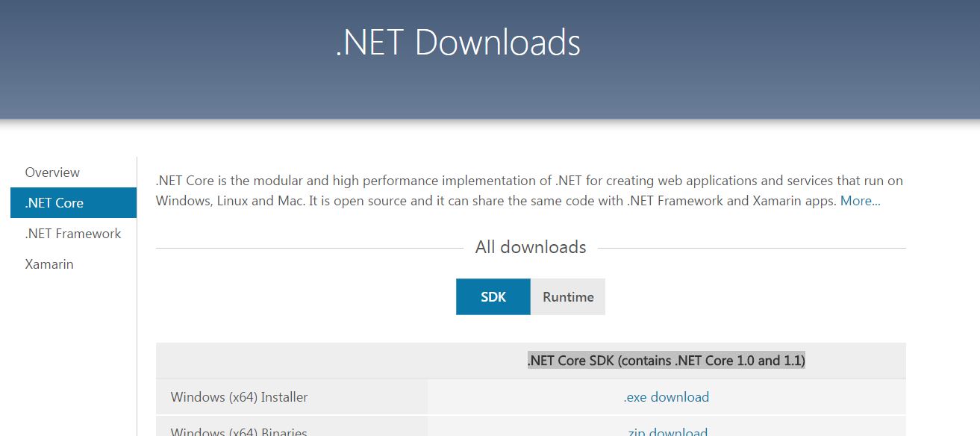Screen dimensions: 980x436
Task: Click the Windows (x64) Installer row label
Action: [x=240, y=397]
